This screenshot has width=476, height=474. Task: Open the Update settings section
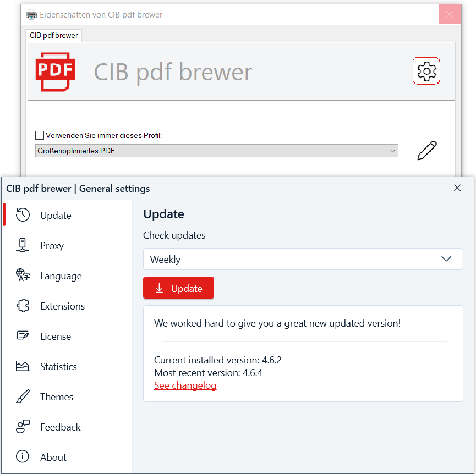point(67,216)
